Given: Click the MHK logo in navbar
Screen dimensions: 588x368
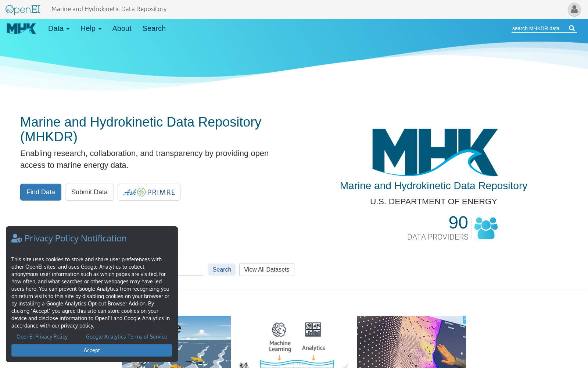Looking at the screenshot, I should [x=21, y=29].
